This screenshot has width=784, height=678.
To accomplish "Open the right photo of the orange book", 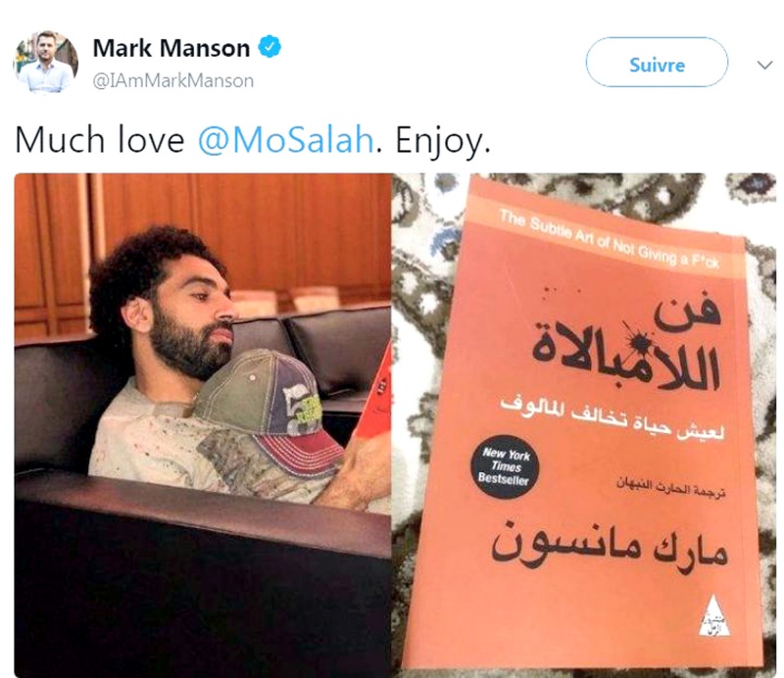I will 584,425.
